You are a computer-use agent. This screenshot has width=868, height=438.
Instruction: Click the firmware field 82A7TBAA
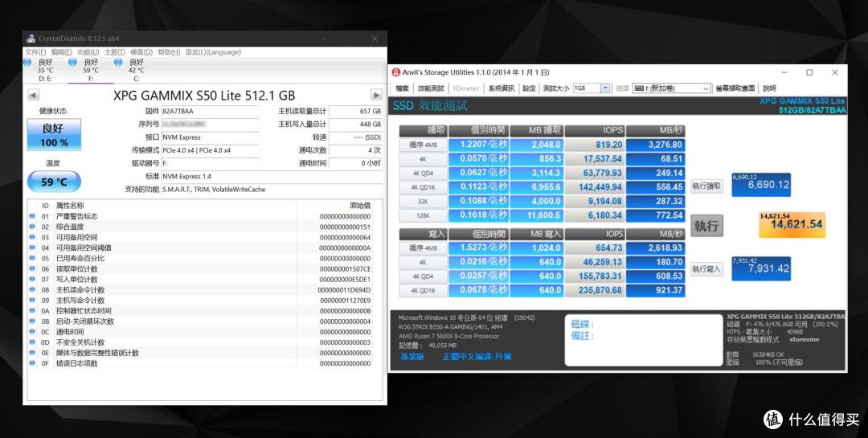210,111
